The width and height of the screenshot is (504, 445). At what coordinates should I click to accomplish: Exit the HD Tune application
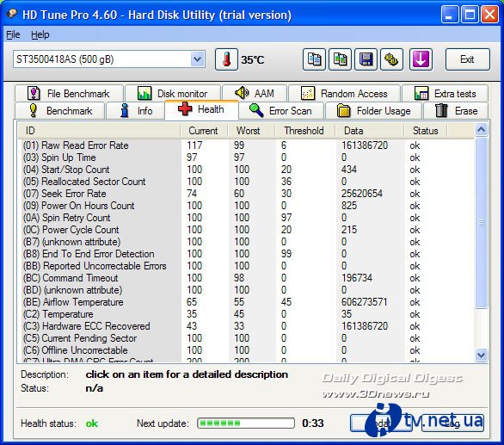[x=467, y=59]
